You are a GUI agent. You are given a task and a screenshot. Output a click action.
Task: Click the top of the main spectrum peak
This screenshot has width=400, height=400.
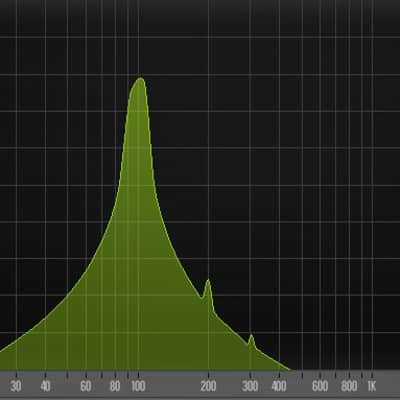(x=141, y=79)
